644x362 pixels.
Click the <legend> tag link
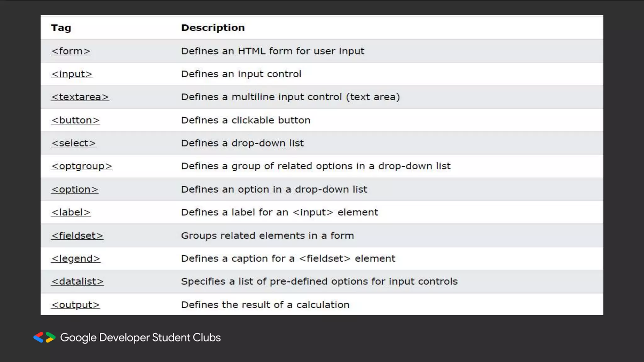tap(75, 259)
